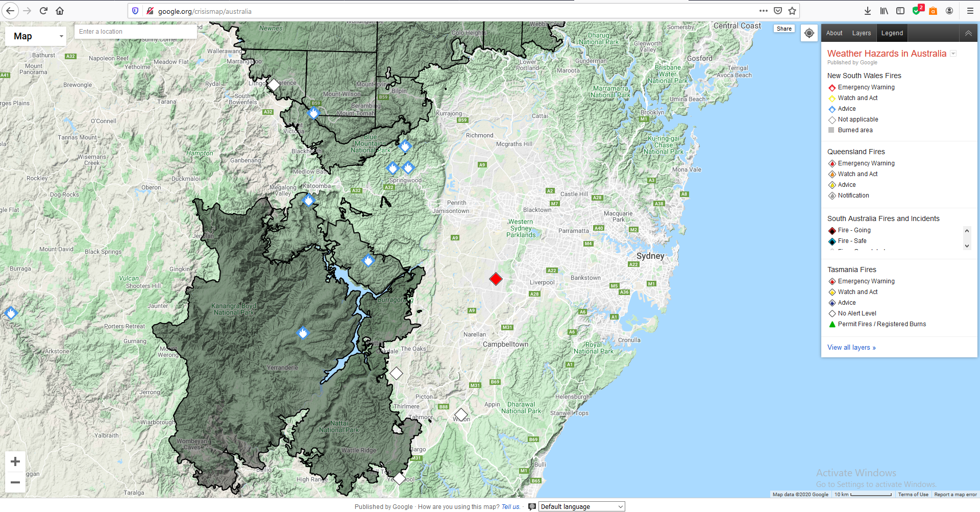Select the red Emergency Warning fire marker

496,279
